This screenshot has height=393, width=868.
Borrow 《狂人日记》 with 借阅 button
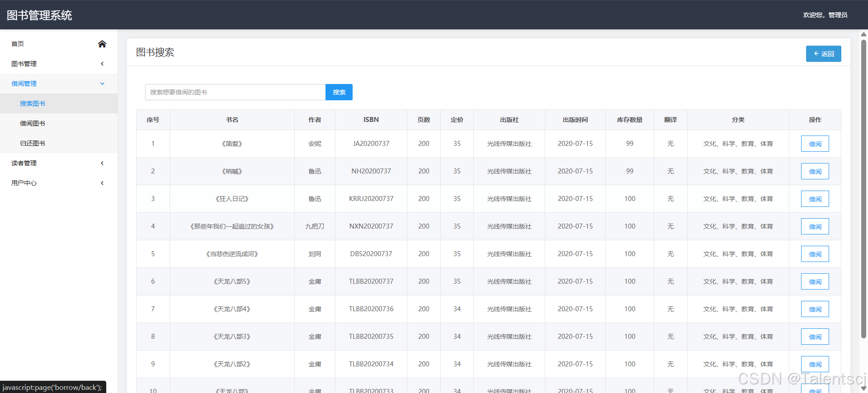pyautogui.click(x=815, y=199)
